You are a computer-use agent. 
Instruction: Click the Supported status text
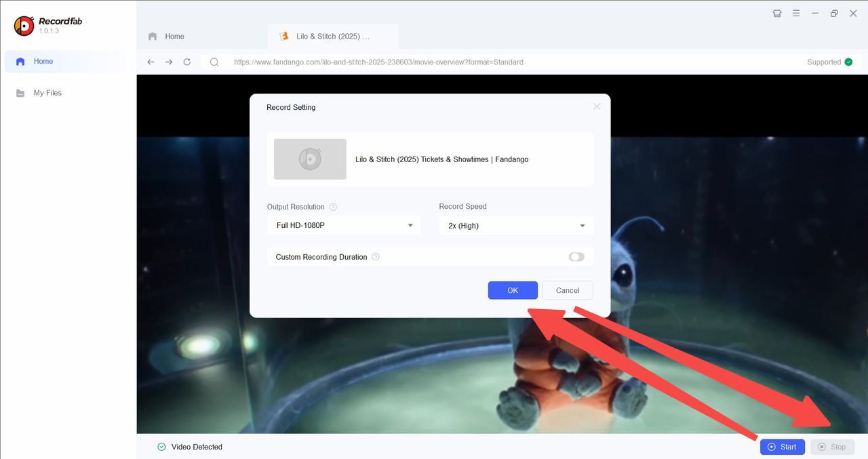click(824, 62)
